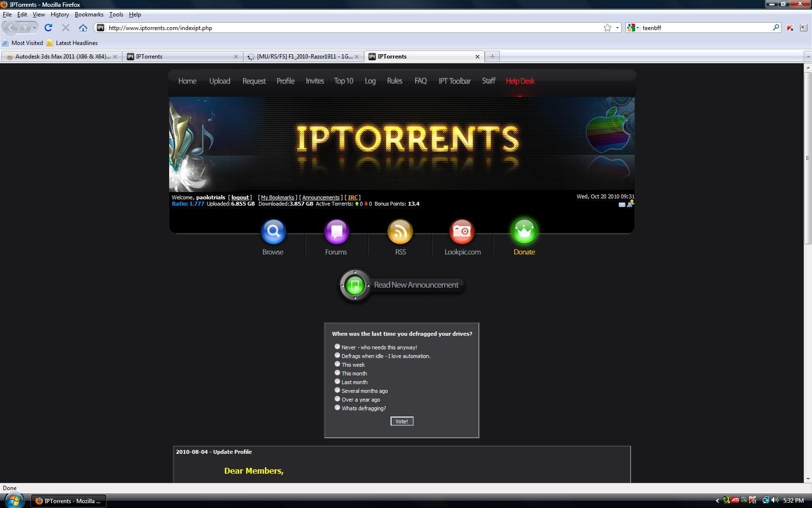812x508 pixels.
Task: Open the back/forward history dropdown arrow
Action: coord(34,28)
